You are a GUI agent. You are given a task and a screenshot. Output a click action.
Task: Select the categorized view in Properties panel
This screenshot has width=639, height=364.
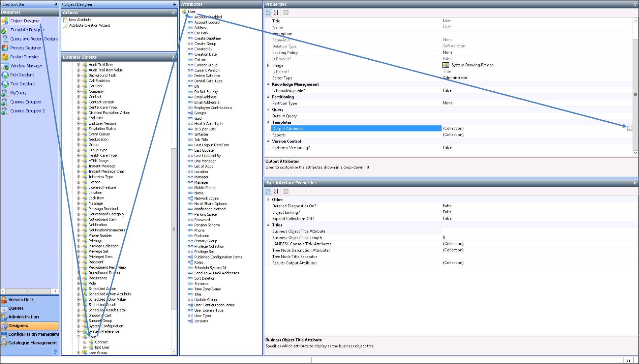point(269,12)
